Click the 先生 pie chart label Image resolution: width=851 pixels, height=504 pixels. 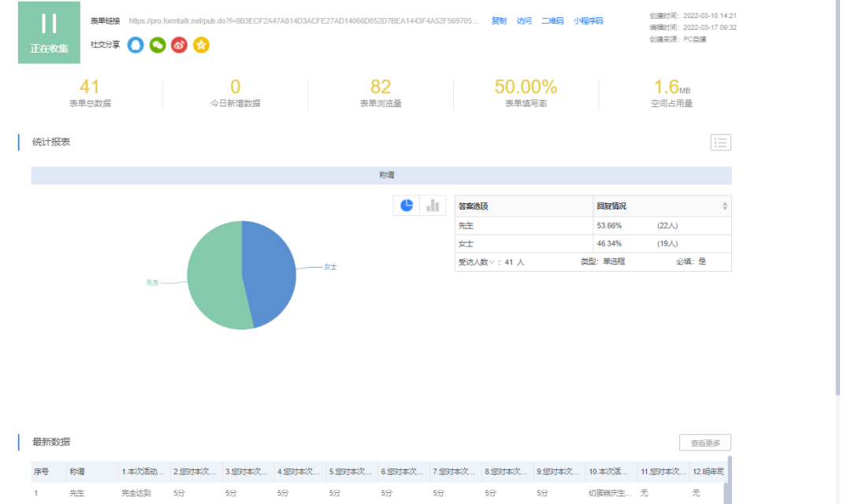tap(153, 283)
